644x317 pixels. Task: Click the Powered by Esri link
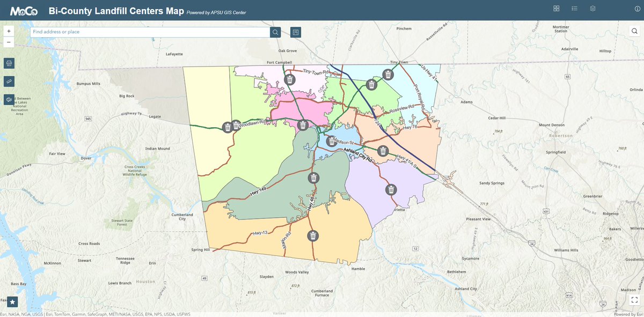(x=627, y=314)
